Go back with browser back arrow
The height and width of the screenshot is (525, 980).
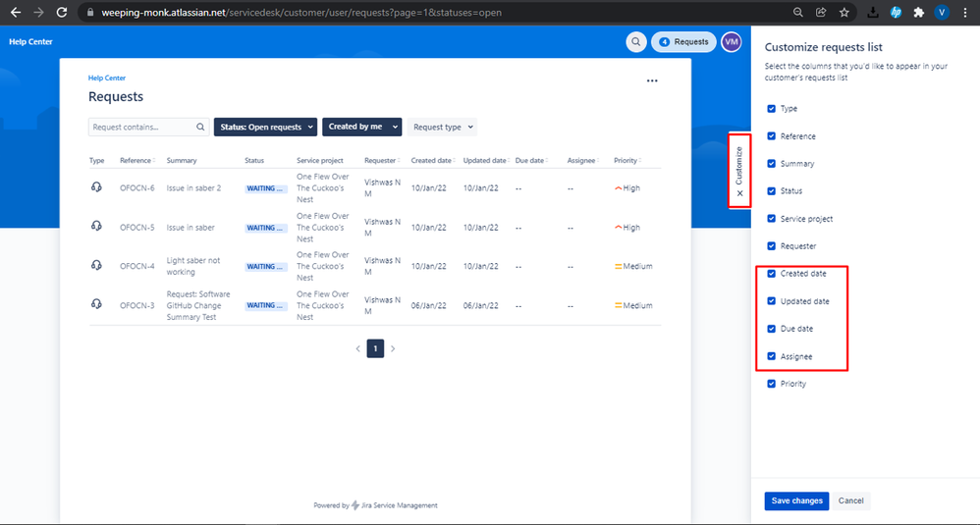(16, 13)
